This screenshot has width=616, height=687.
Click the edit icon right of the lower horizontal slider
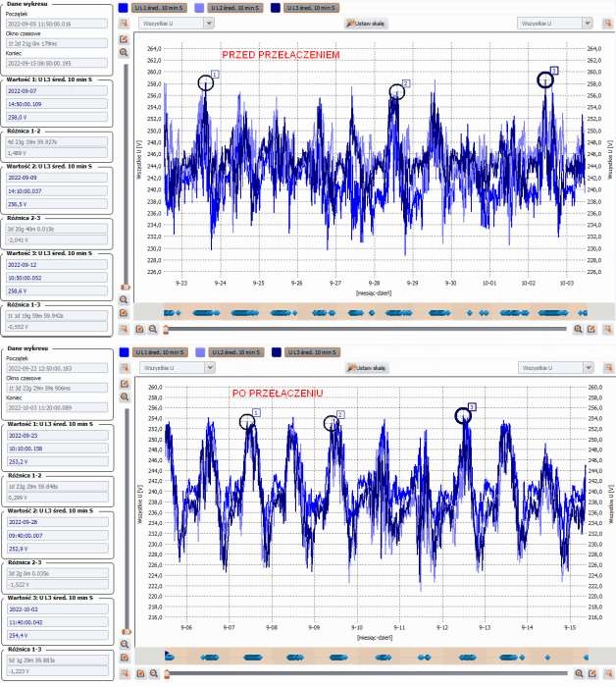(592, 673)
